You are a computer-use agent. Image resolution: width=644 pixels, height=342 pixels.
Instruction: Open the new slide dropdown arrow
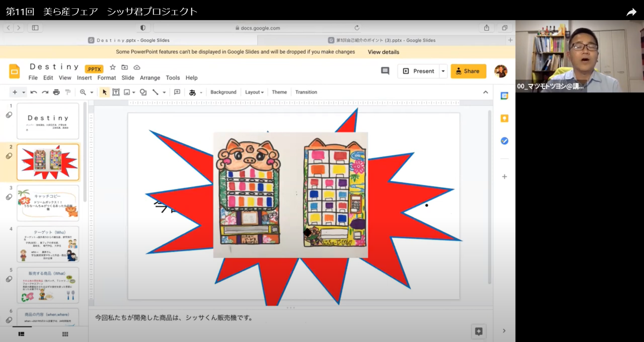(x=23, y=92)
